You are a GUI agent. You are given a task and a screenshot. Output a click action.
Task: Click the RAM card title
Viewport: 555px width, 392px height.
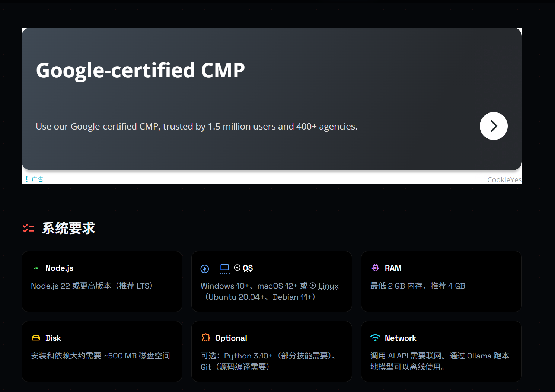pyautogui.click(x=393, y=268)
